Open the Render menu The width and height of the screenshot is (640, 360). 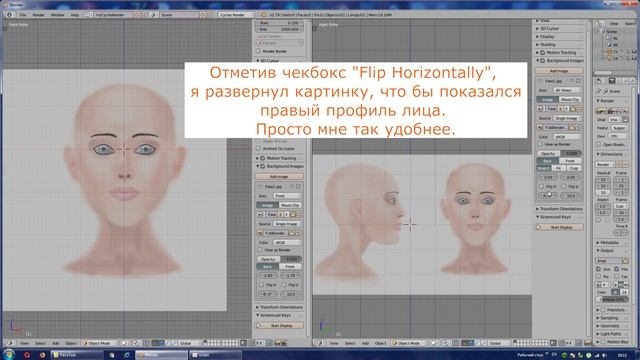coord(38,15)
